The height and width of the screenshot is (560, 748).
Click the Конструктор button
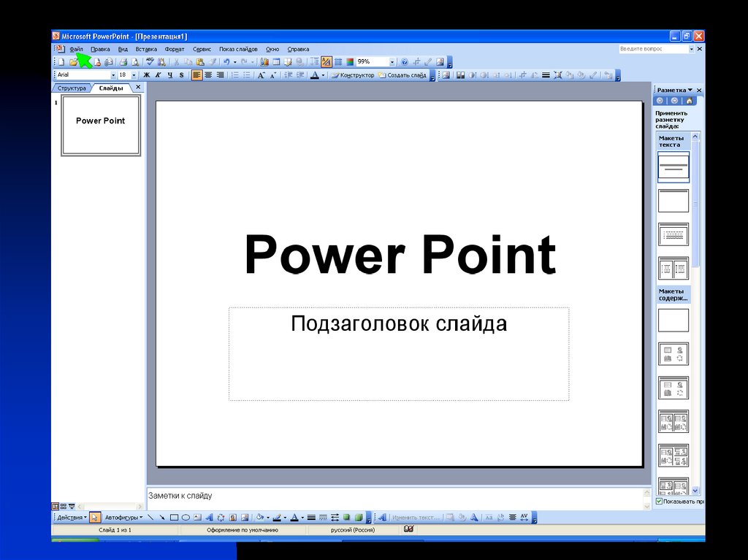pyautogui.click(x=353, y=75)
